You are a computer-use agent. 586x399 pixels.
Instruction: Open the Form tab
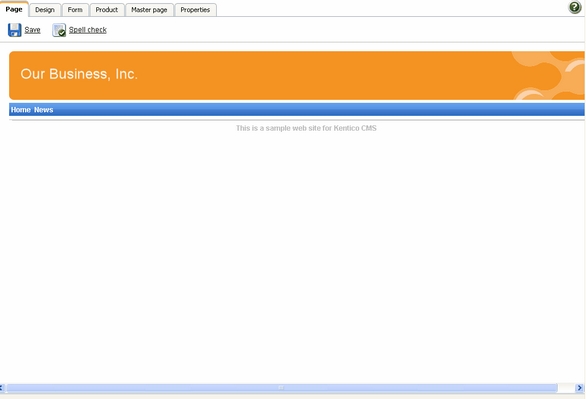click(x=75, y=10)
